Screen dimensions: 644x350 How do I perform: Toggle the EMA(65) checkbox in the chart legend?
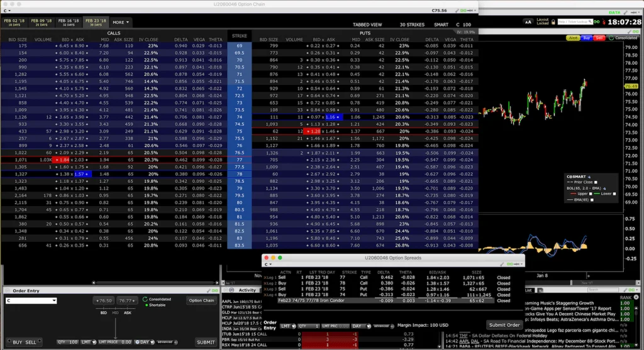(592, 200)
